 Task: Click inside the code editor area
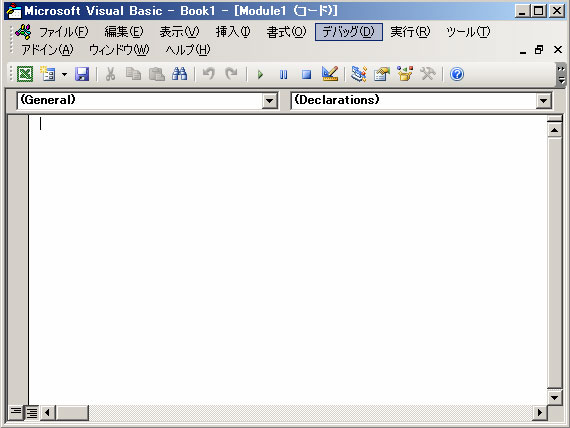(x=287, y=260)
